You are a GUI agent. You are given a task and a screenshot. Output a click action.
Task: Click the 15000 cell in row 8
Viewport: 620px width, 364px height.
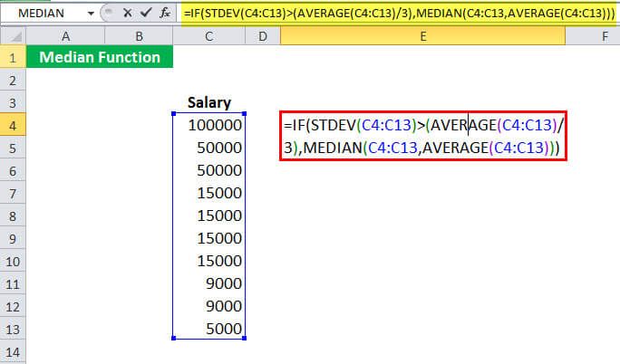[208, 216]
